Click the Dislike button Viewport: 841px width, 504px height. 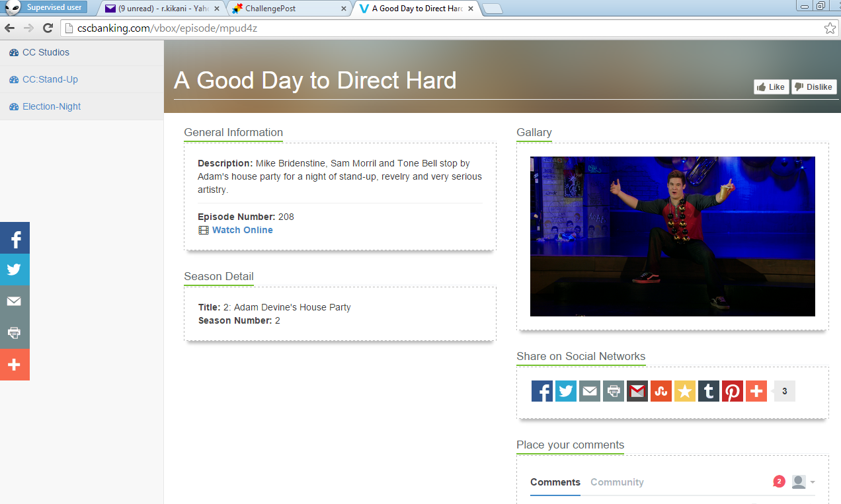coord(814,87)
